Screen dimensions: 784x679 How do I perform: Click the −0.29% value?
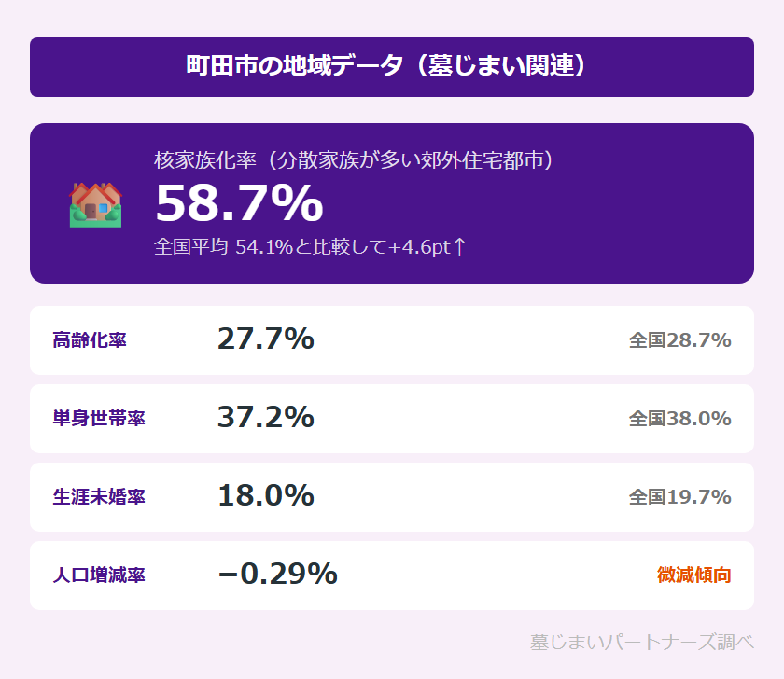pyautogui.click(x=276, y=575)
